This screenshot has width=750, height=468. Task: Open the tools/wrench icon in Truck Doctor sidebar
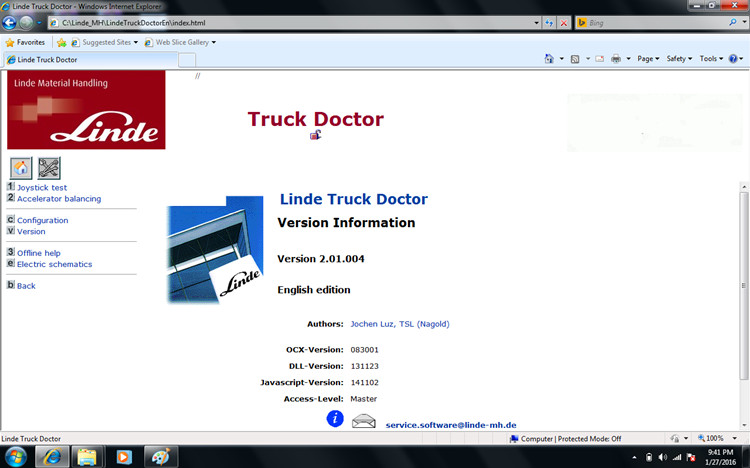coord(49,168)
